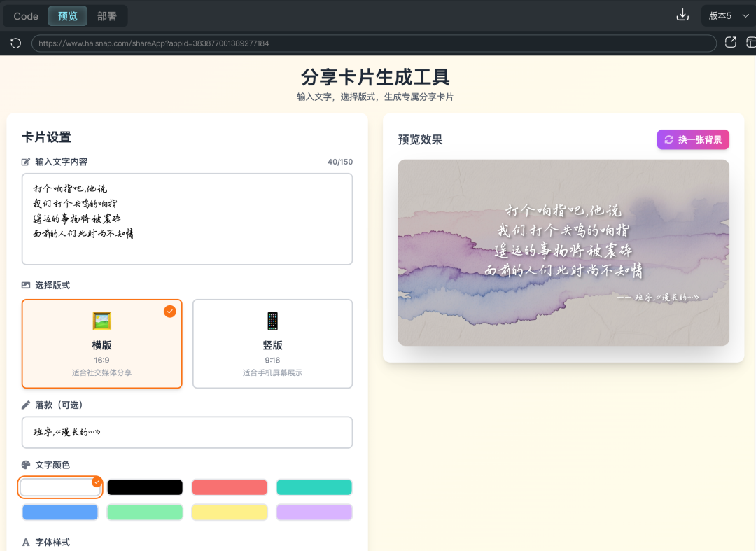
Task: Click the 40/150 character counter
Action: (x=340, y=162)
